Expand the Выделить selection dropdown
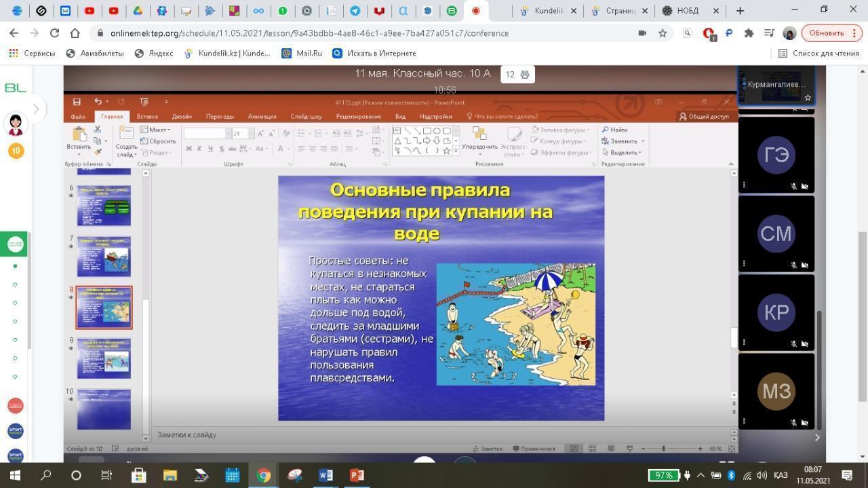The width and height of the screenshot is (868, 488). click(x=623, y=153)
